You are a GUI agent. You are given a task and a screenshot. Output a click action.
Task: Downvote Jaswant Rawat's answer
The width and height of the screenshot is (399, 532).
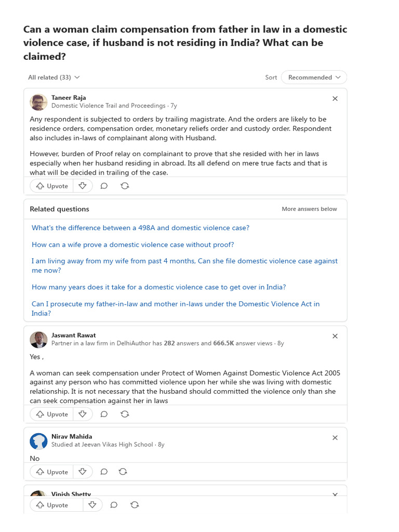point(83,414)
